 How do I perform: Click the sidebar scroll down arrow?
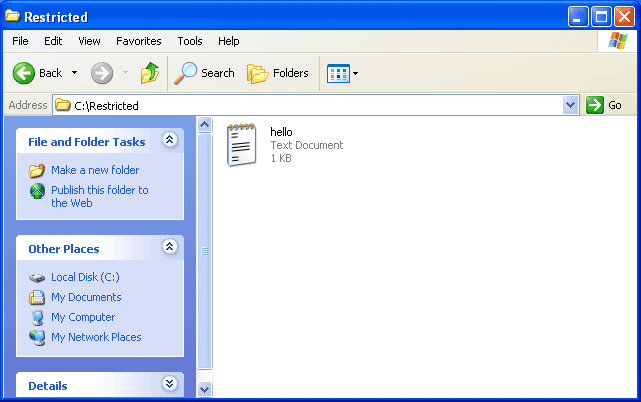(x=204, y=389)
